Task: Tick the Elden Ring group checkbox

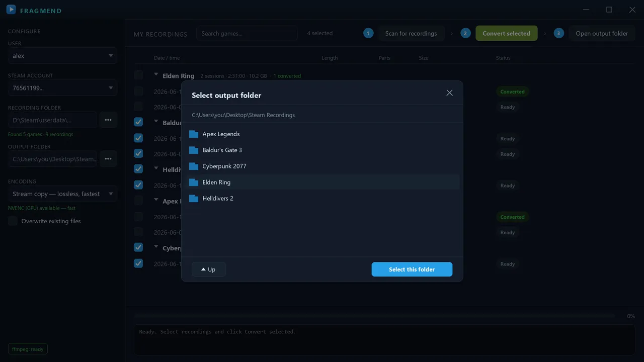Action: (x=138, y=75)
